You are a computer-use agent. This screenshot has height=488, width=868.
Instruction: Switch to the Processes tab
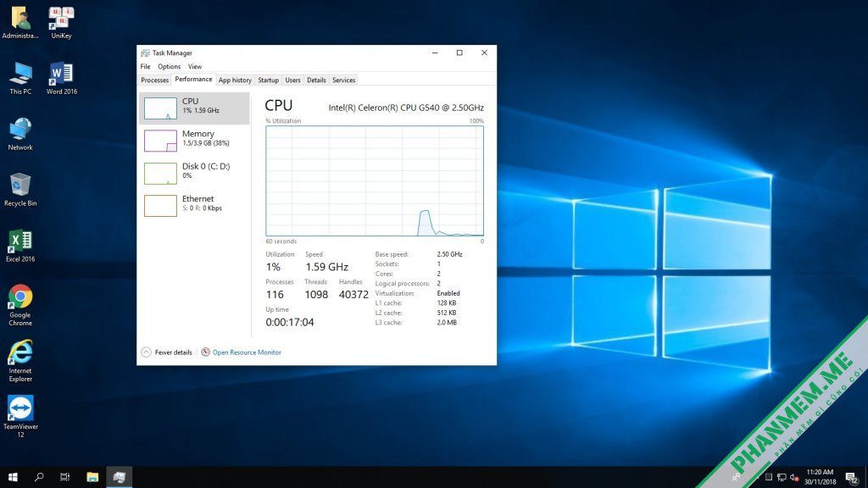pos(154,80)
